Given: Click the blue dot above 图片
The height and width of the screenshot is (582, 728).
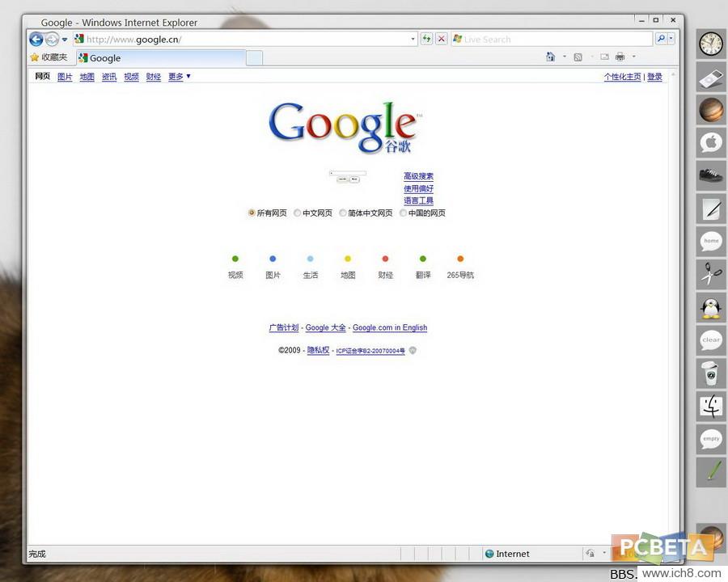Looking at the screenshot, I should (273, 259).
